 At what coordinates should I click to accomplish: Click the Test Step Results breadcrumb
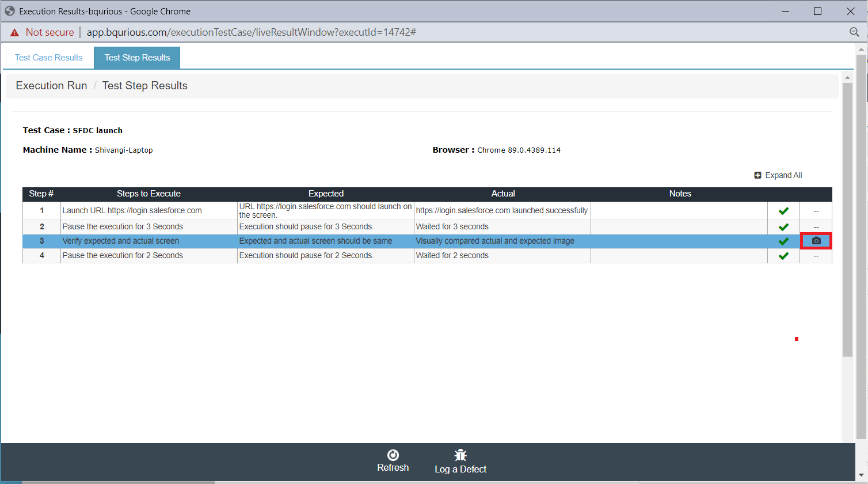(145, 85)
